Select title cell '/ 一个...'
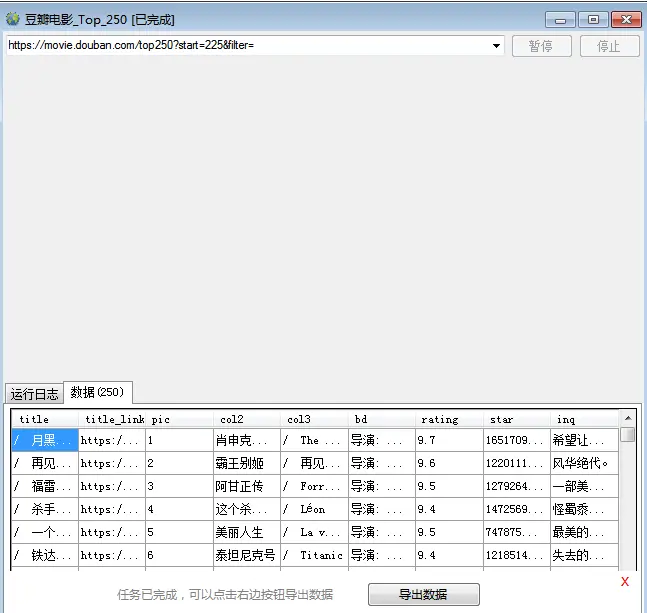This screenshot has width=647, height=613. [45, 532]
